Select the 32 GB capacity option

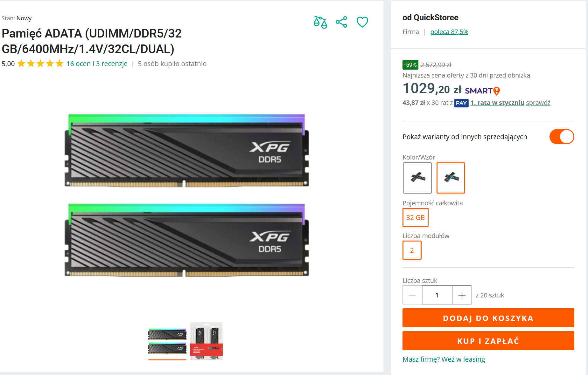[x=416, y=217]
